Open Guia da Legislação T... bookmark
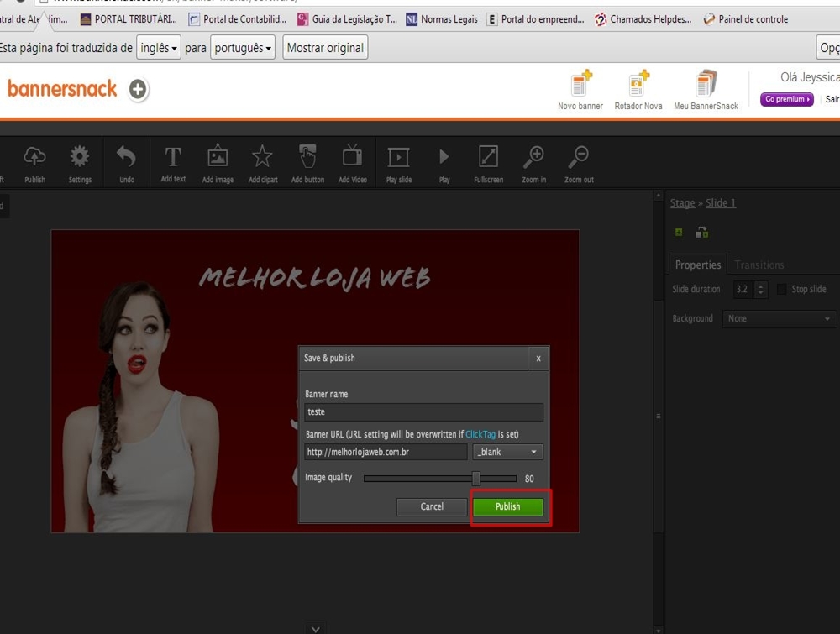 (347, 19)
